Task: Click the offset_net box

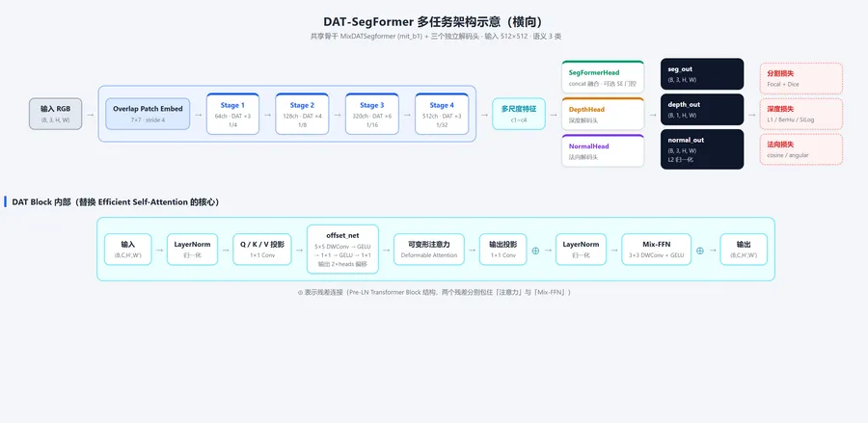Action: pos(342,249)
